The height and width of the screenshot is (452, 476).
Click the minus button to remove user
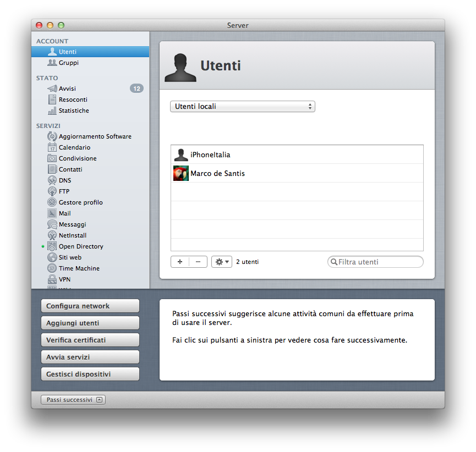point(198,262)
